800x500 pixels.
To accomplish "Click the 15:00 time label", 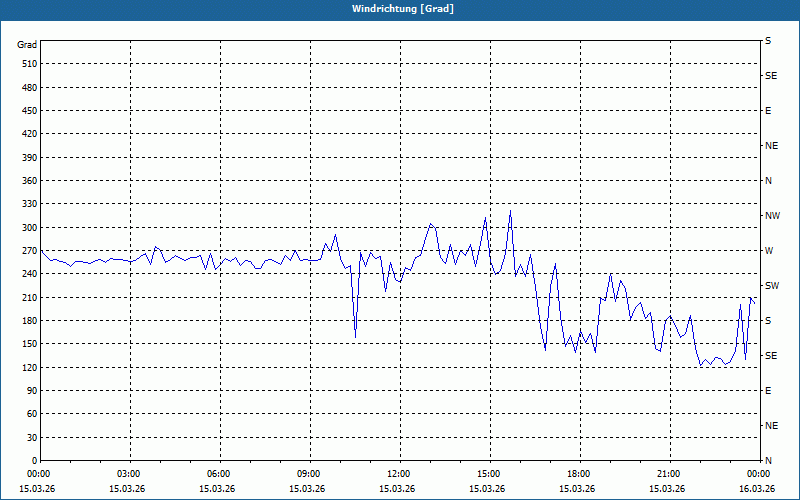I will pyautogui.click(x=490, y=473).
